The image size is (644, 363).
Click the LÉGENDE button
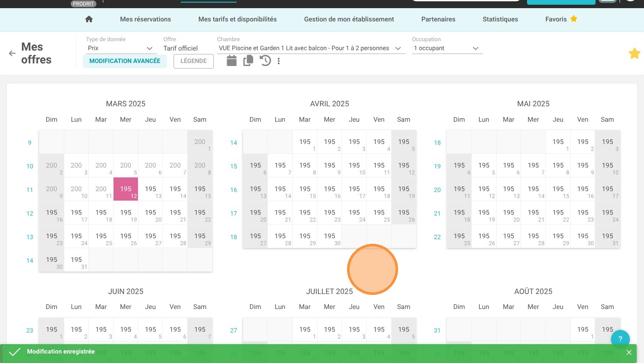pos(194,61)
